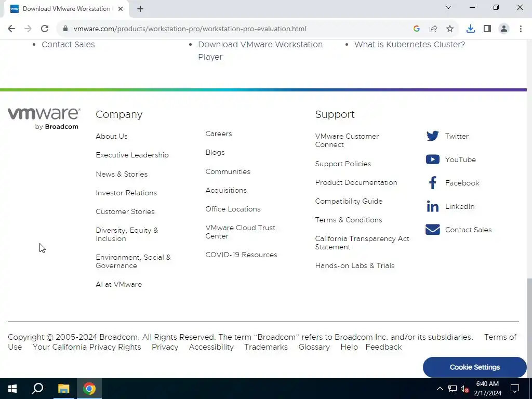Open the Compatibility Guide link
532x399 pixels.
[349, 201]
